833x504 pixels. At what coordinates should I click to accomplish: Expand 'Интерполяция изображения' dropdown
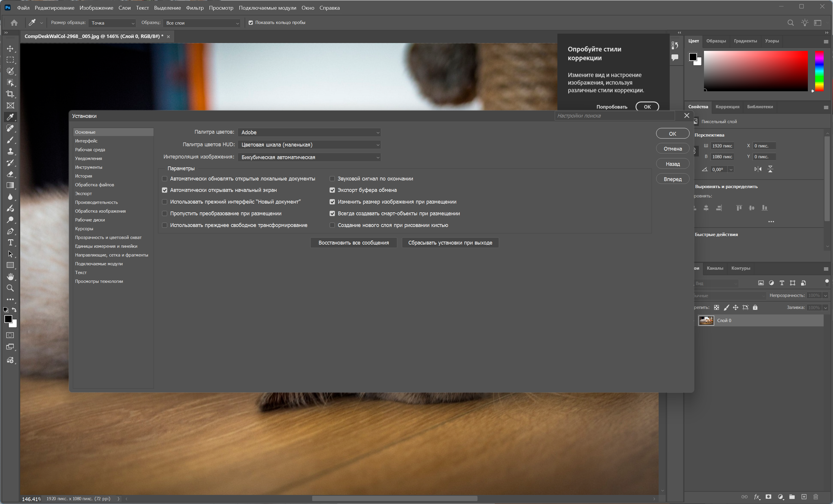tap(309, 157)
